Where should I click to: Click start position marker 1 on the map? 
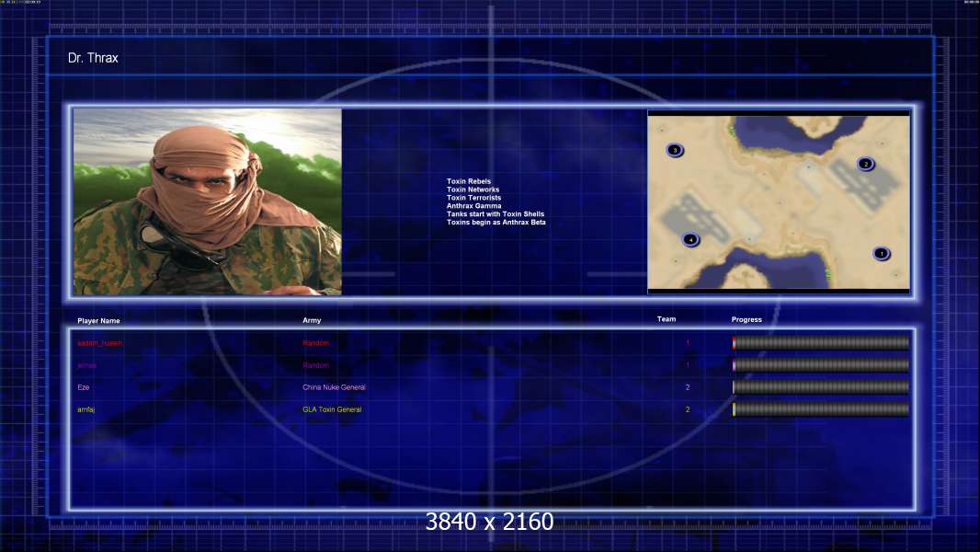(882, 253)
